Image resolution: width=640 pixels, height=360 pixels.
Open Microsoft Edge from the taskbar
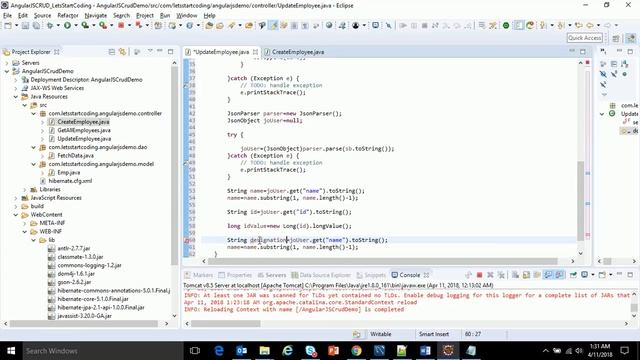219,351
